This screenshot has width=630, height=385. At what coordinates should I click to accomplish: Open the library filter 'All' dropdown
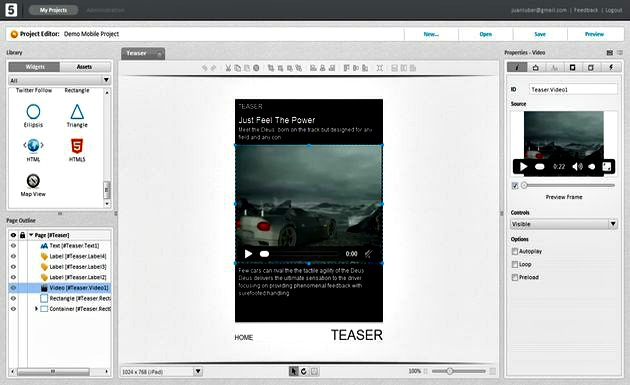[59, 80]
